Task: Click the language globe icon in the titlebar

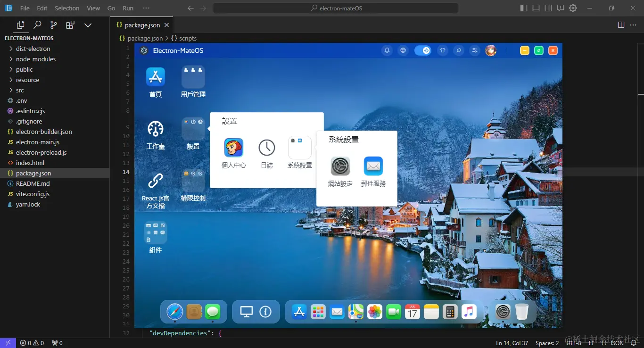Action: click(403, 50)
